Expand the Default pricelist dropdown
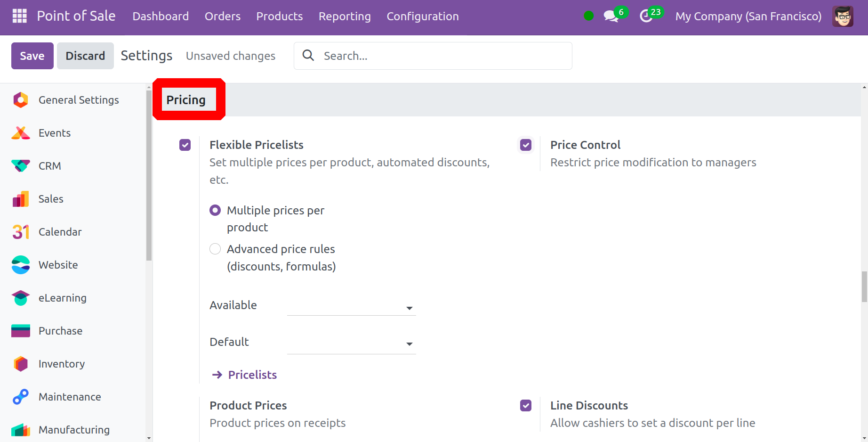Image resolution: width=868 pixels, height=442 pixels. [351, 344]
